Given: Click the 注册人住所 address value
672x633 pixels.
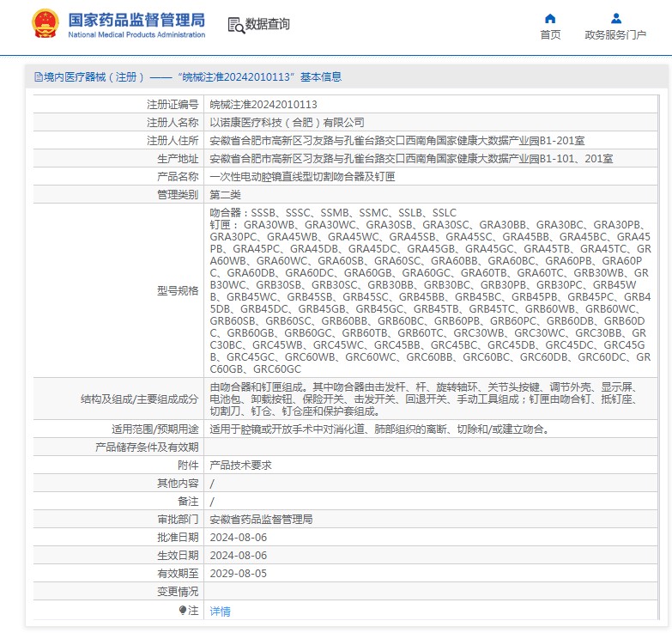Looking at the screenshot, I should coord(397,141).
